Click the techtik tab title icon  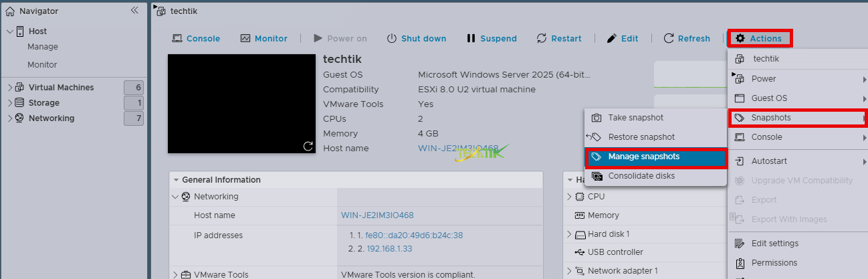pyautogui.click(x=161, y=11)
